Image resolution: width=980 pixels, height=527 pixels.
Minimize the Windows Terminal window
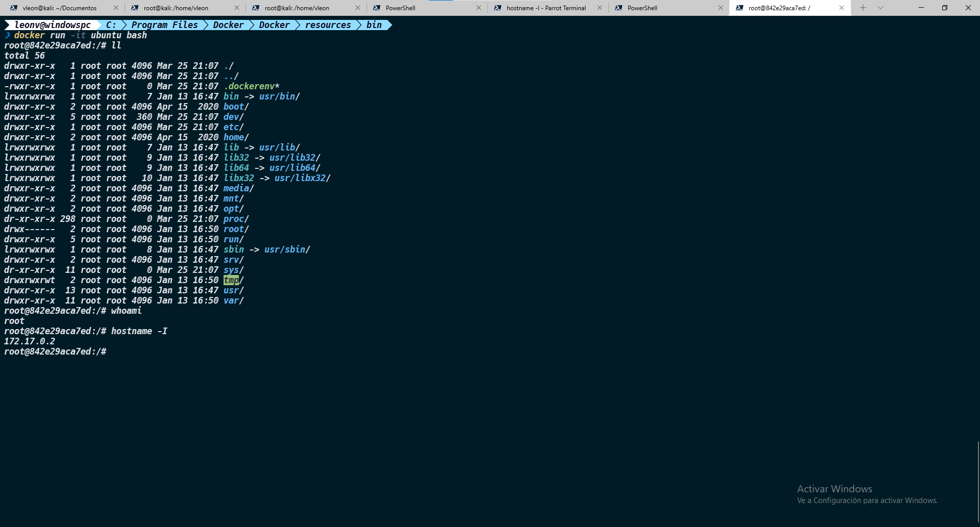[921, 8]
